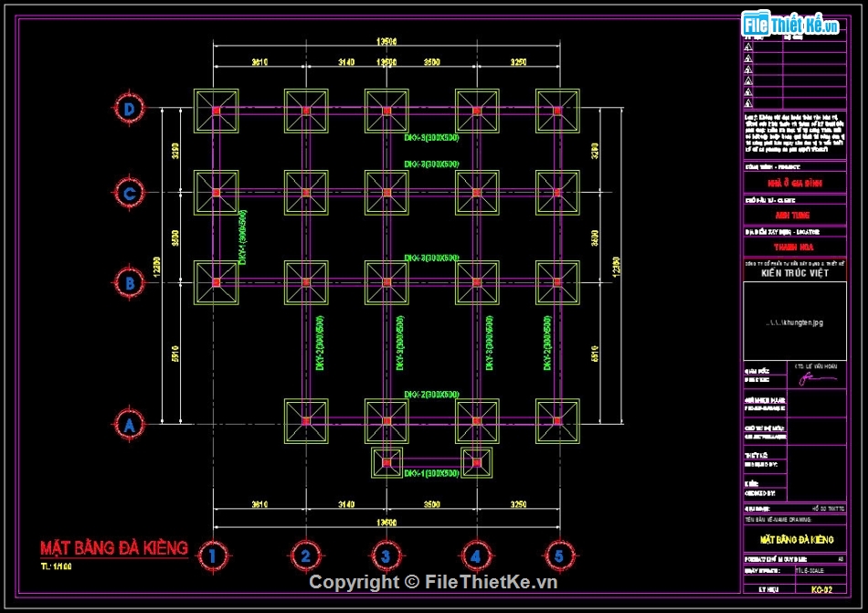Select the small footing below axis A on axis 3
Viewport: 868px width, 613px height.
click(386, 462)
